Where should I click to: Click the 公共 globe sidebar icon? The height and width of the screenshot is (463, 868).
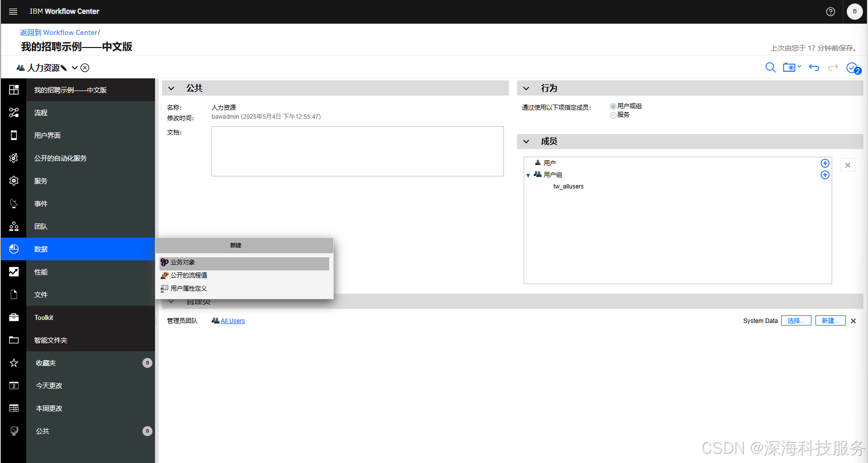tap(14, 431)
